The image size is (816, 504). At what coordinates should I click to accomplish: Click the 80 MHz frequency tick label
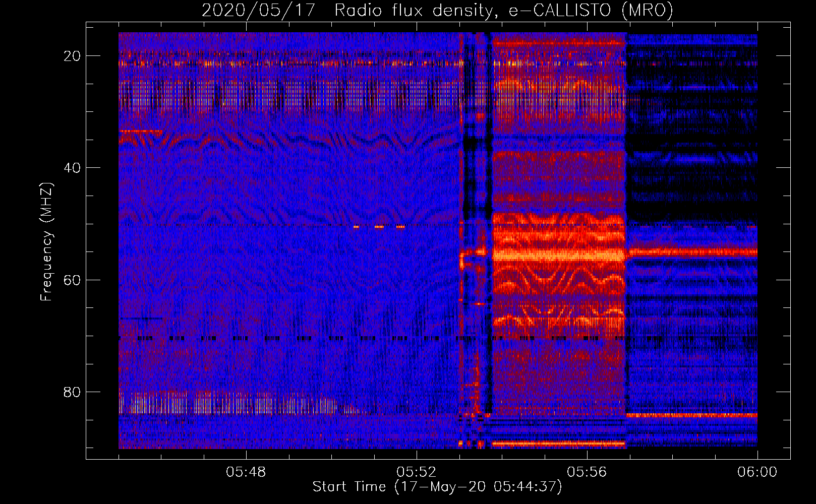pos(72,392)
